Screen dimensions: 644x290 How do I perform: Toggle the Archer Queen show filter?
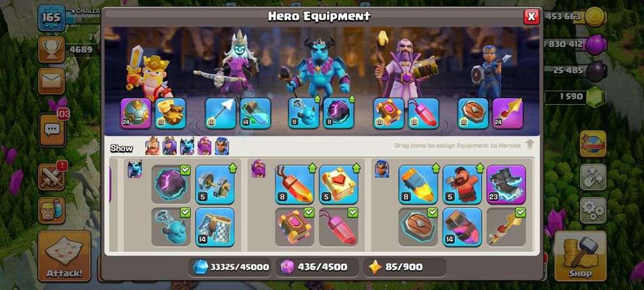point(169,146)
